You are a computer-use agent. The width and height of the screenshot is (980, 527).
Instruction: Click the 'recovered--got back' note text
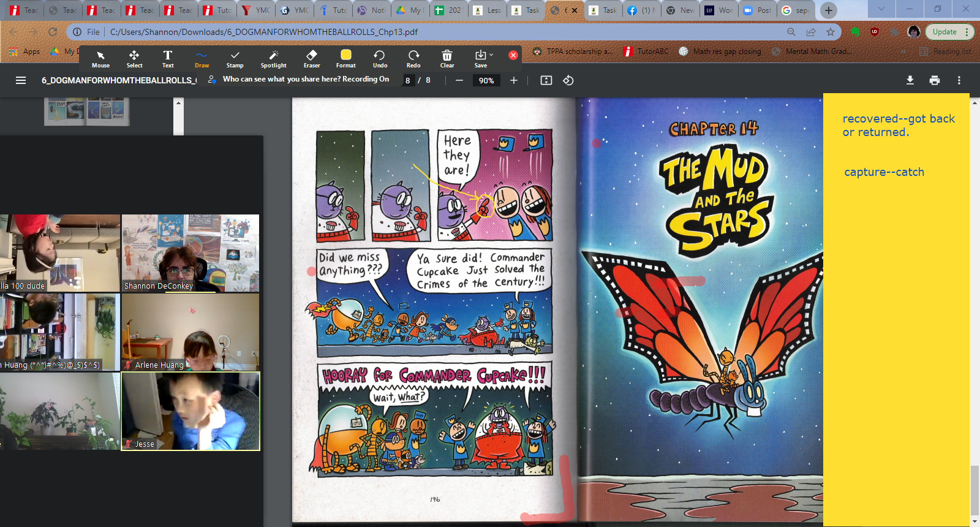coord(899,125)
